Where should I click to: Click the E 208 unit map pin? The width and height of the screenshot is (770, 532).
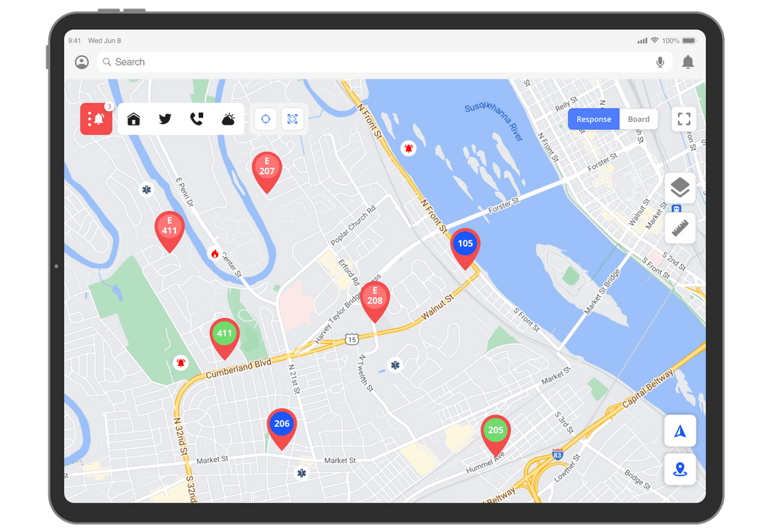(x=375, y=297)
